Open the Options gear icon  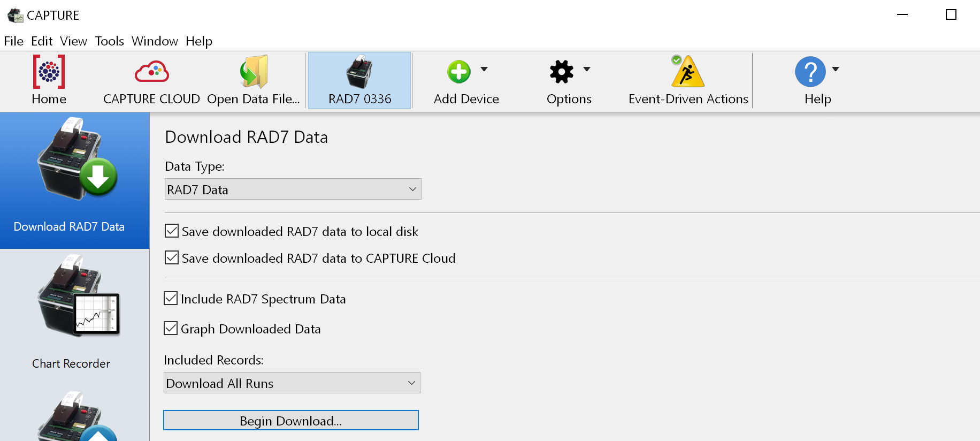561,72
